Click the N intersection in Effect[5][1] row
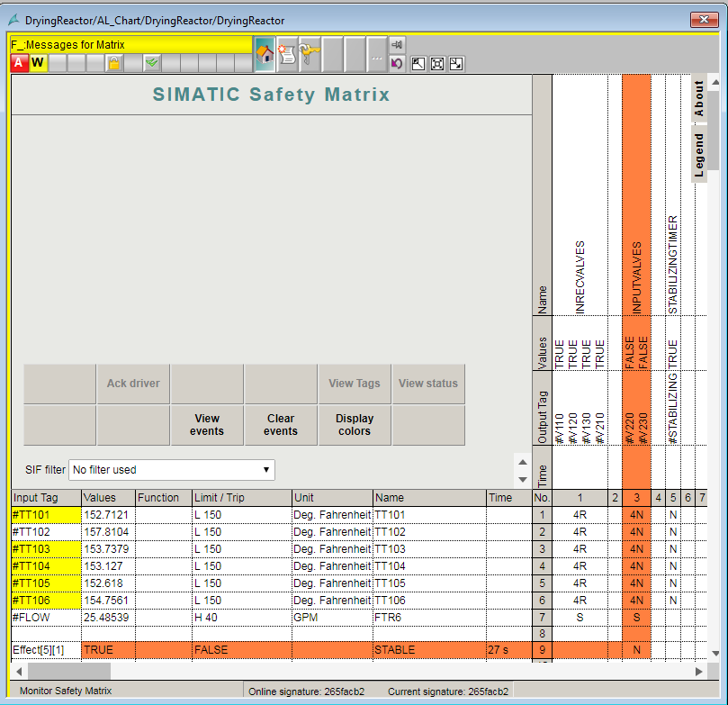The image size is (728, 705). pyautogui.click(x=636, y=650)
